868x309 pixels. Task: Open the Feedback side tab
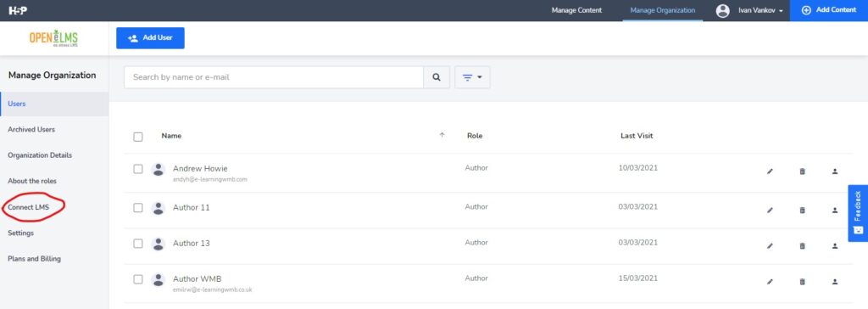[858, 213]
